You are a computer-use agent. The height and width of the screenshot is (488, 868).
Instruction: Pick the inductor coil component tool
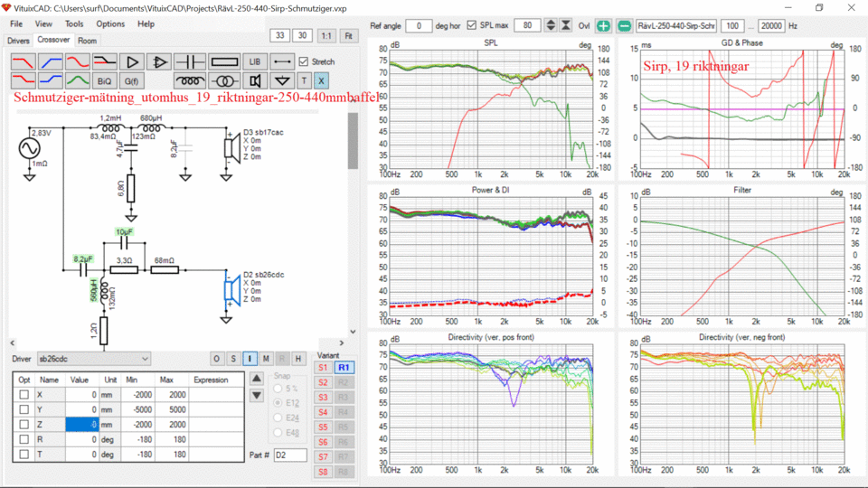[x=190, y=80]
